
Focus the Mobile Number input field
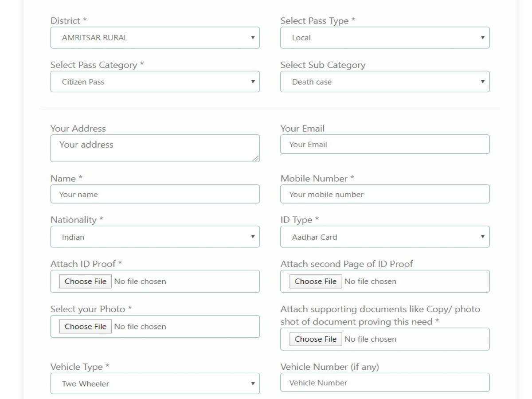[384, 194]
